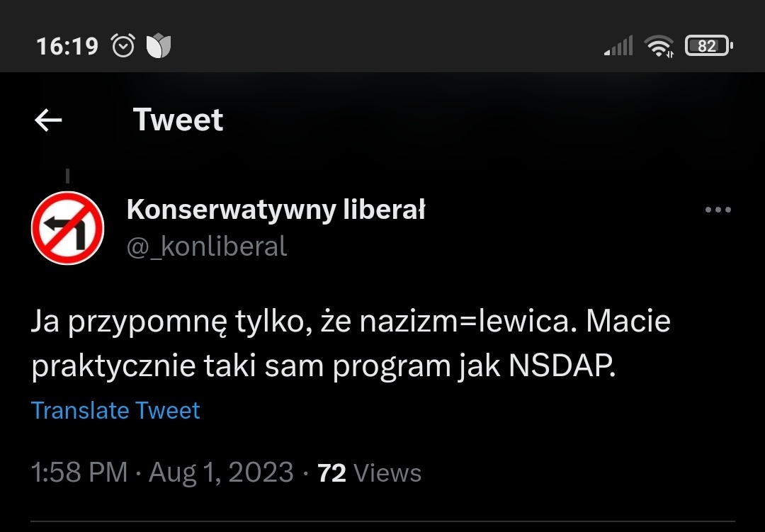Tap the Wi-Fi status icon

[x=658, y=47]
